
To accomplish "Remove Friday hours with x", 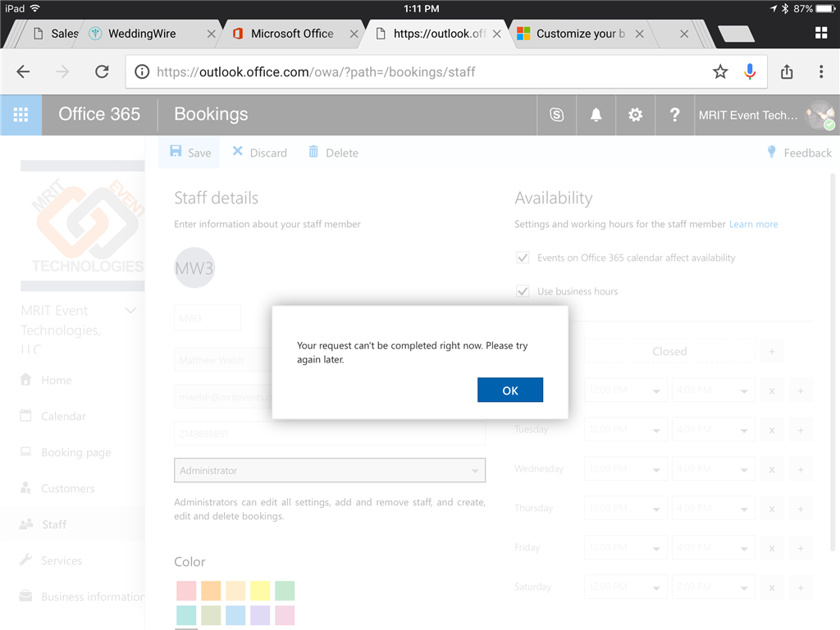I will 771,549.
